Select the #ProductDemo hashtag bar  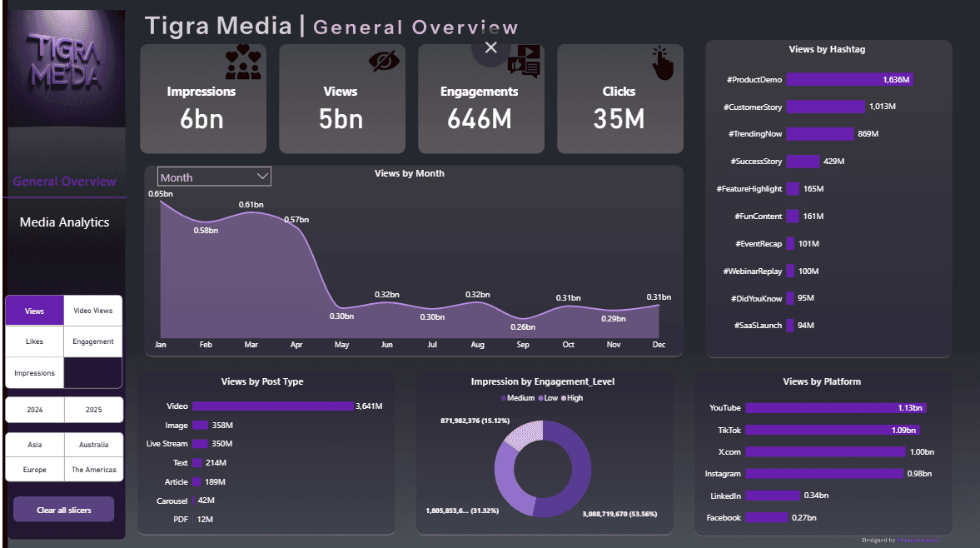849,79
